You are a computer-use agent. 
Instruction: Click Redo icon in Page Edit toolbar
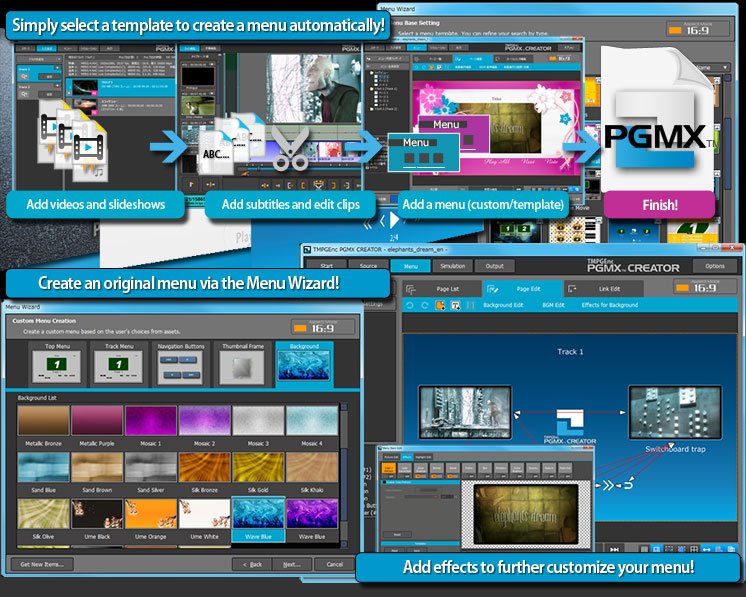424,305
